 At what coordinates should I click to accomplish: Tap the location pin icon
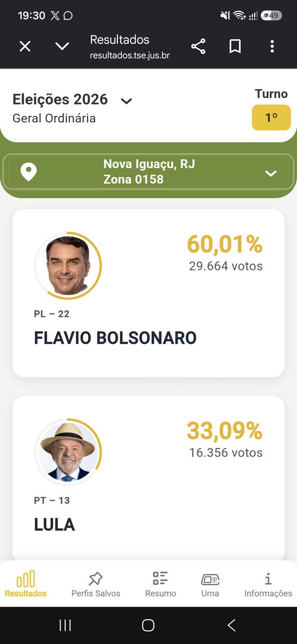(28, 172)
